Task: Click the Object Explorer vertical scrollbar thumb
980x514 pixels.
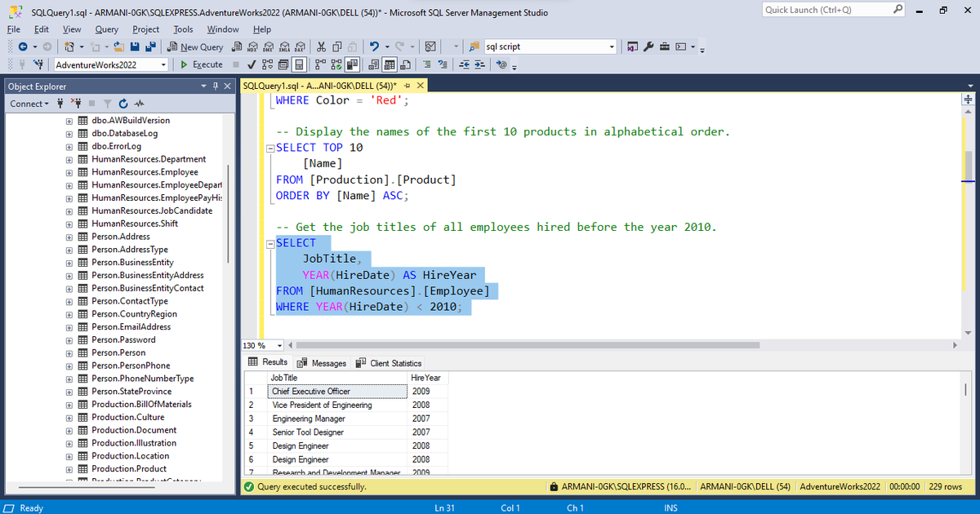Action: click(227, 212)
